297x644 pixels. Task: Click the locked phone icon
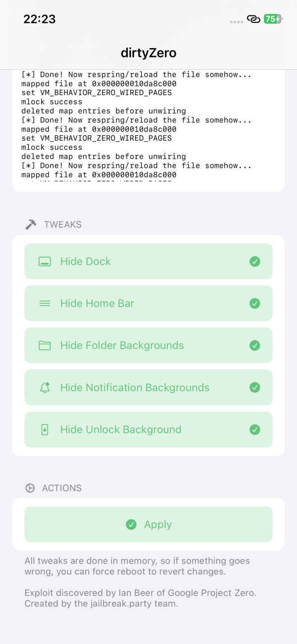(x=45, y=430)
